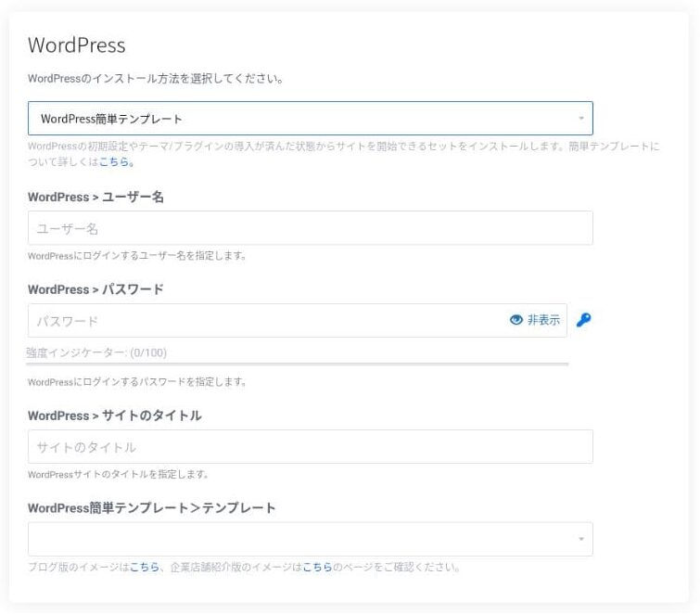
Task: Click the WordPress > ユーザー名 label
Action: [x=95, y=197]
